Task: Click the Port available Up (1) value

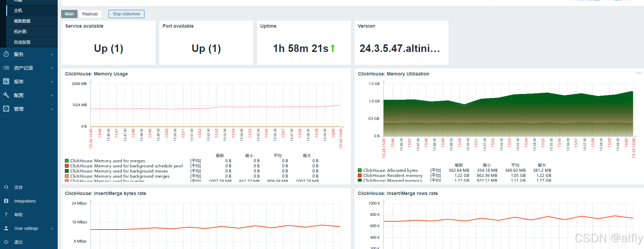Action: [206, 49]
